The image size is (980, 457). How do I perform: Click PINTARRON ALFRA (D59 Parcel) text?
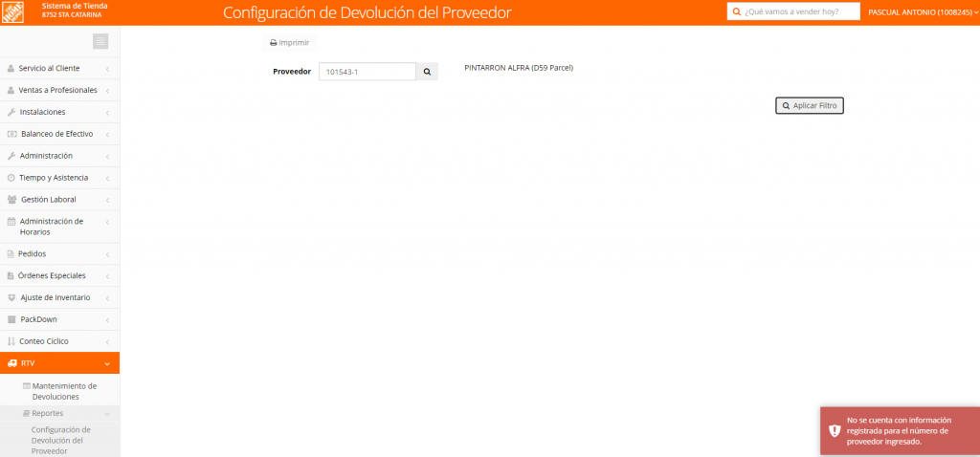click(519, 68)
